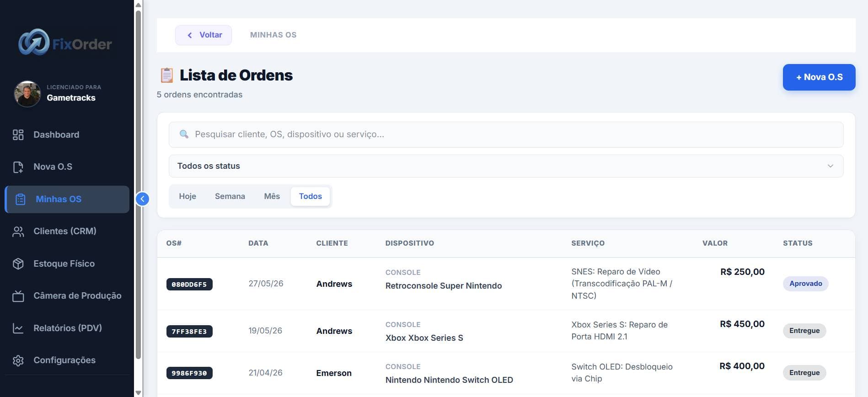The width and height of the screenshot is (868, 397).
Task: Open order 7FF38FE3 badge
Action: tap(189, 331)
